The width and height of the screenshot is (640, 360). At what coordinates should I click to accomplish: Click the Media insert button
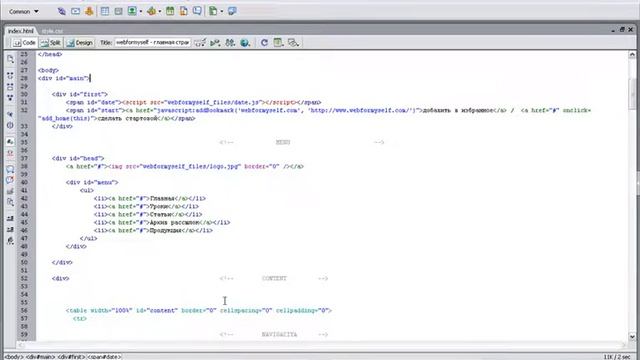pyautogui.click(x=151, y=11)
